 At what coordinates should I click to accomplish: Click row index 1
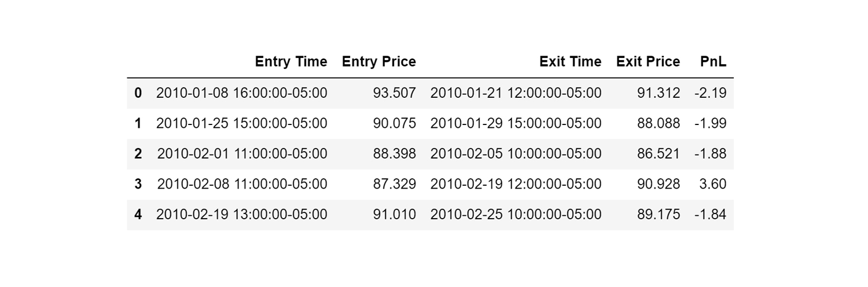coord(138,123)
